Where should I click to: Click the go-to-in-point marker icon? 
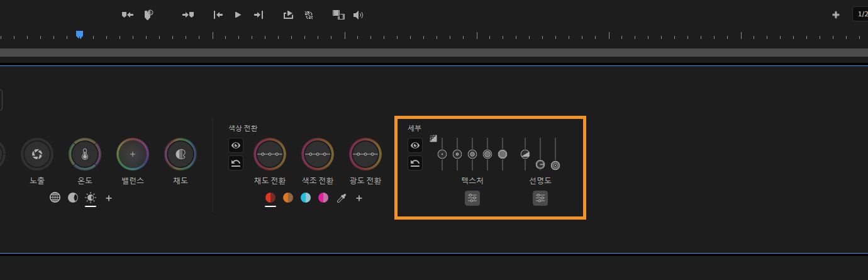coord(128,14)
